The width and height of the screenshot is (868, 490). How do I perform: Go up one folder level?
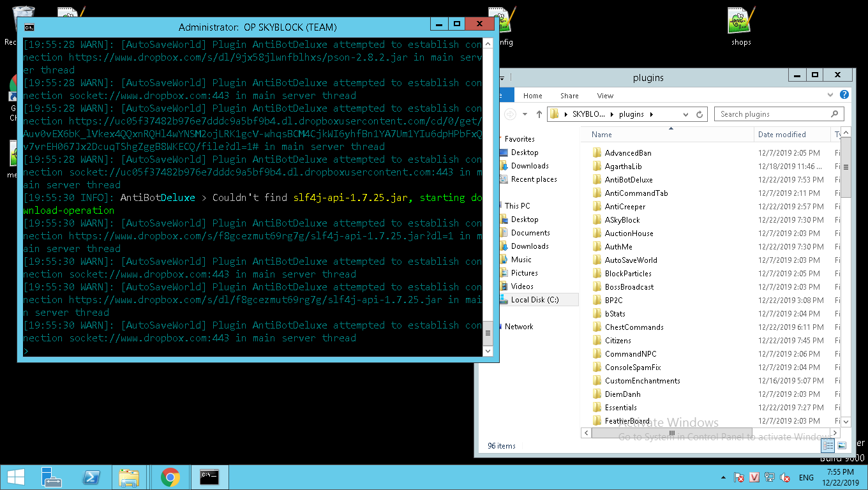pyautogui.click(x=539, y=114)
